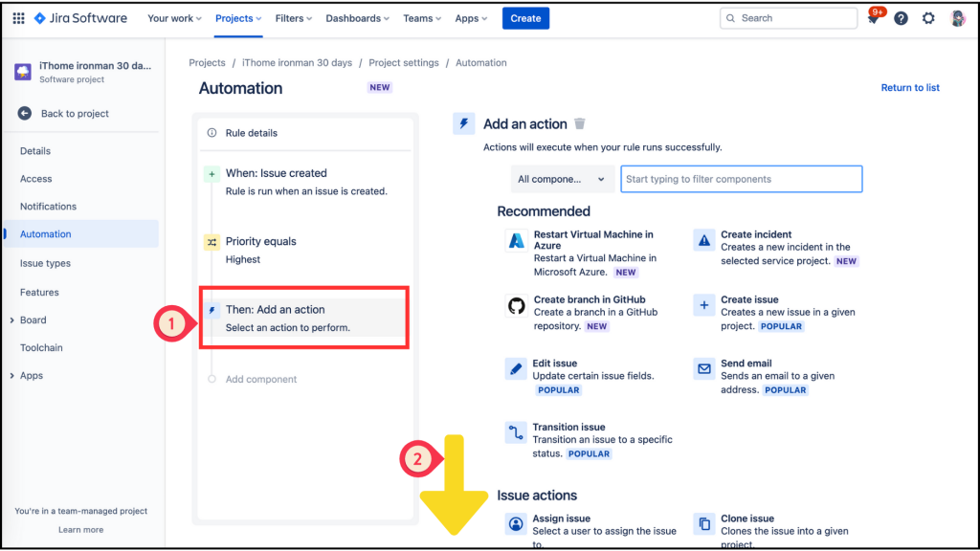Click the Assign issue person icon
Screen dimensions: 980x551
[516, 524]
